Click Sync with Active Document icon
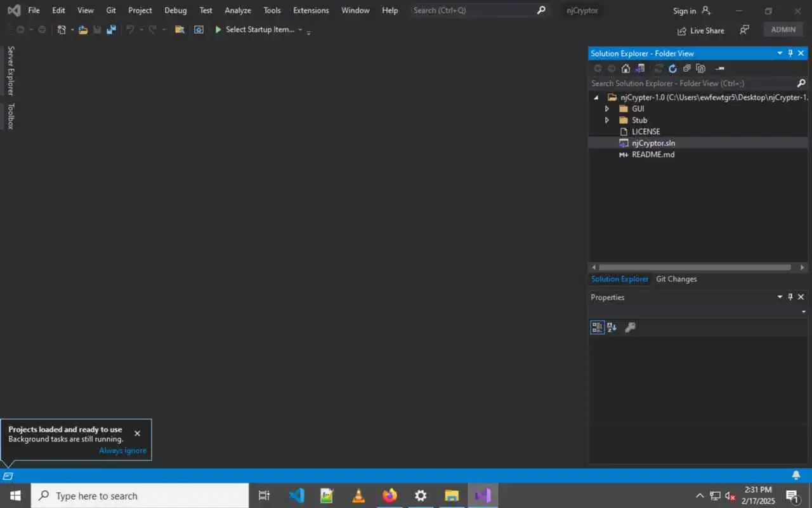This screenshot has width=812, height=508. tap(658, 69)
